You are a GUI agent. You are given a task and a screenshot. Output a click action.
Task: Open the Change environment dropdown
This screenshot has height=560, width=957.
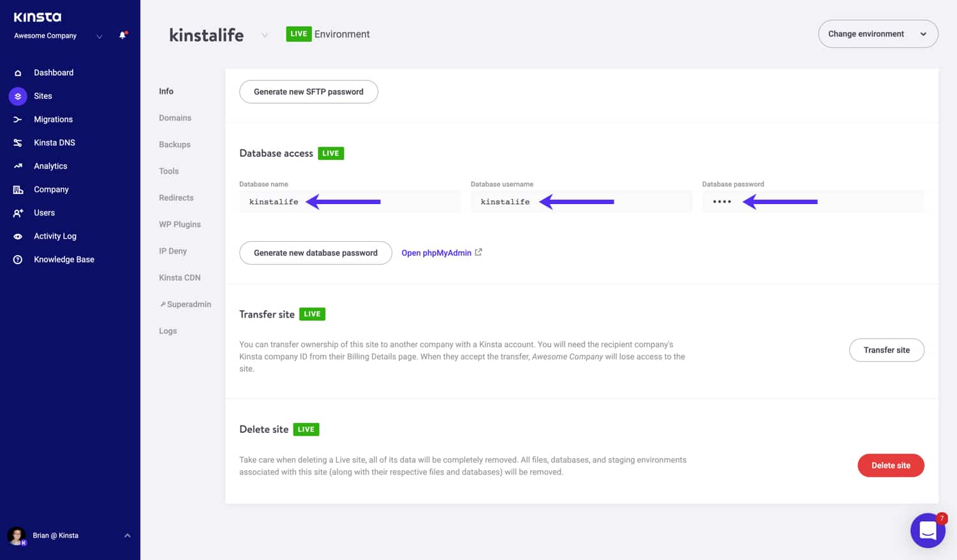pyautogui.click(x=878, y=34)
